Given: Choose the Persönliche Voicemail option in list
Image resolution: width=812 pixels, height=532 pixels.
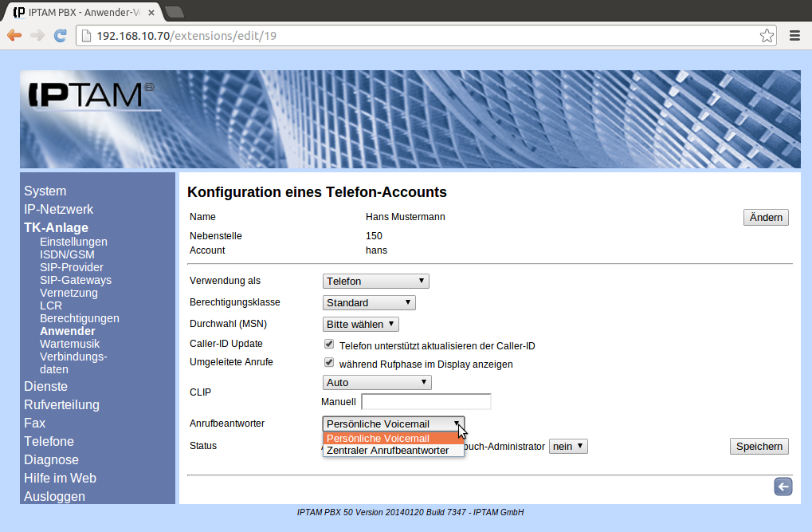Looking at the screenshot, I should tap(379, 438).
